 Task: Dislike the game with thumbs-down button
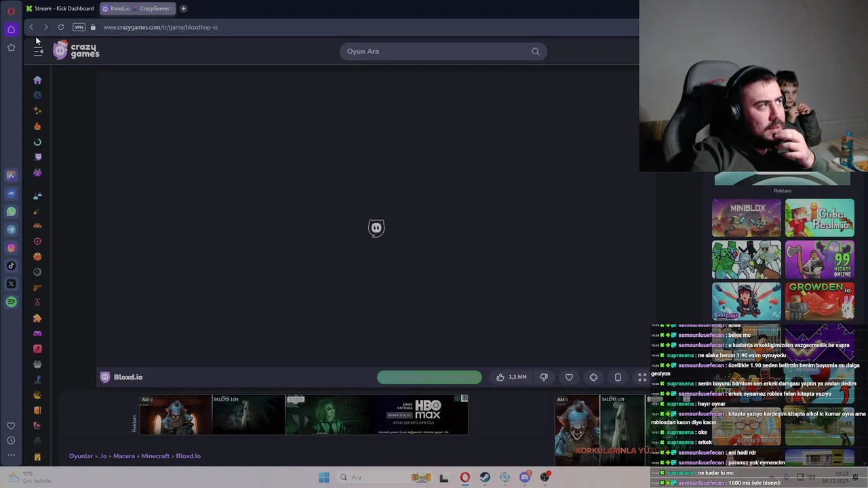pyautogui.click(x=544, y=377)
